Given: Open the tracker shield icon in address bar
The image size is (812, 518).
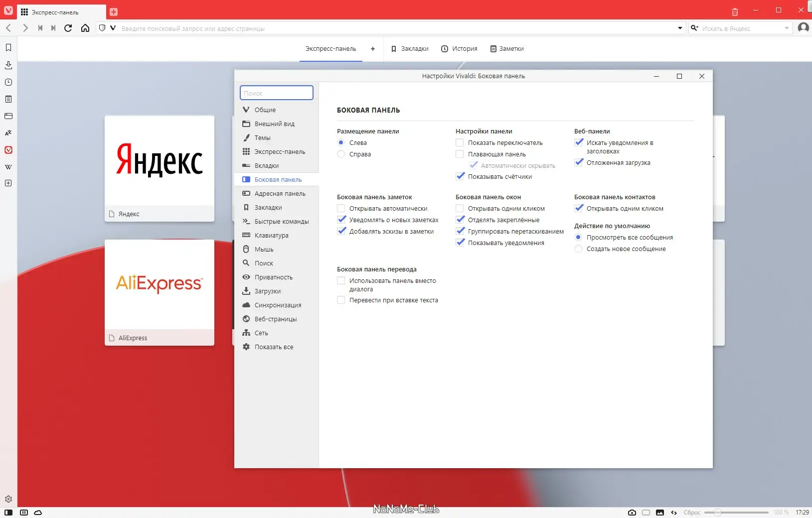Looking at the screenshot, I should [102, 28].
